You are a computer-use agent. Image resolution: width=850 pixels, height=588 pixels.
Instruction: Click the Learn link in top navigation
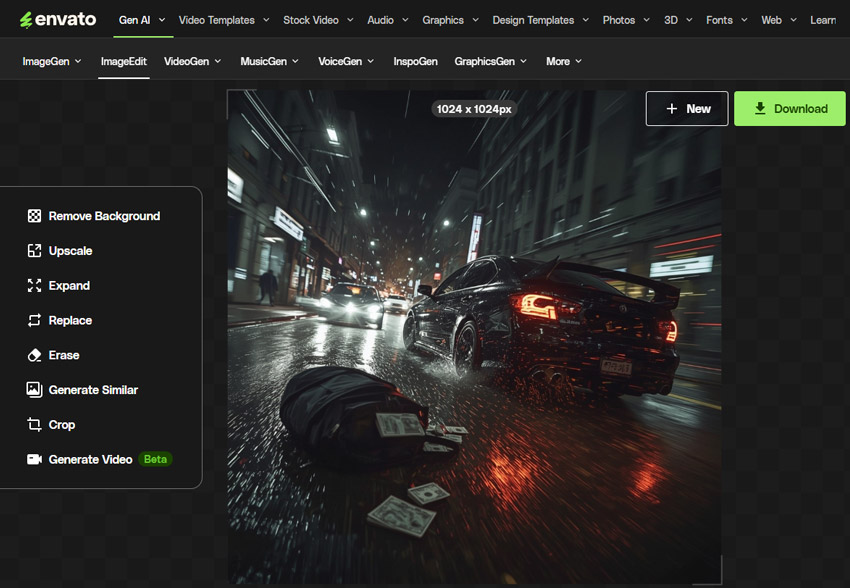pos(823,20)
